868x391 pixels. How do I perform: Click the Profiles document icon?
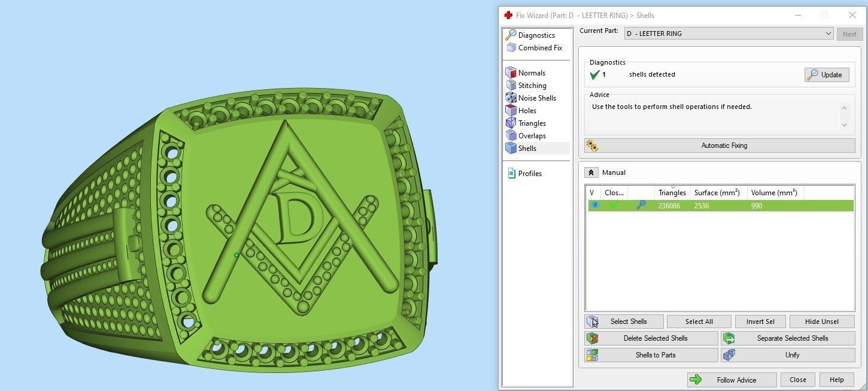coord(511,174)
